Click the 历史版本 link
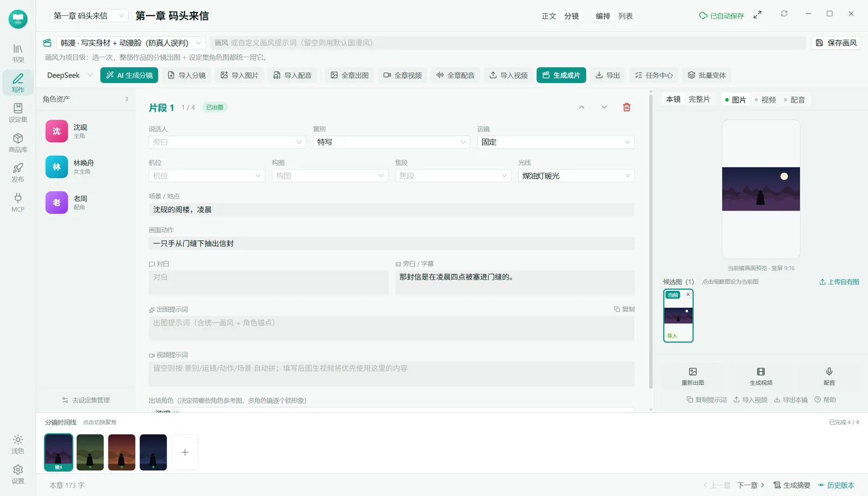The image size is (868, 496). click(x=837, y=485)
